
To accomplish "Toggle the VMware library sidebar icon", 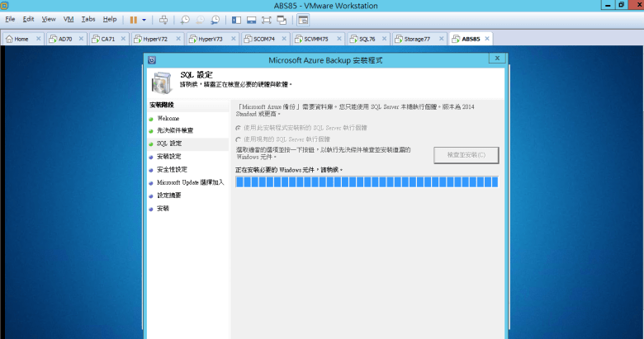I will pyautogui.click(x=237, y=19).
